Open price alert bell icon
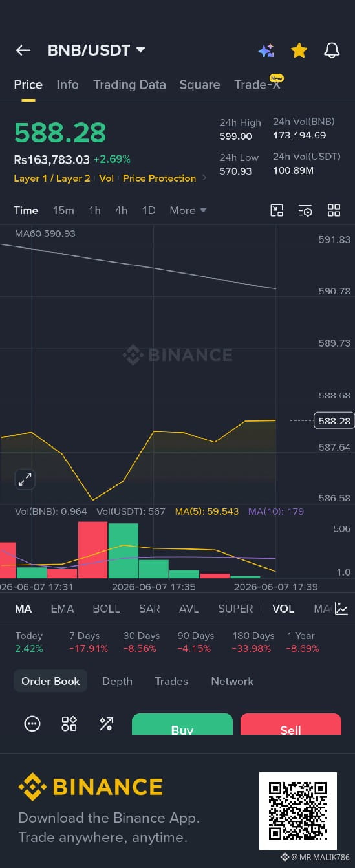The height and width of the screenshot is (868, 355). coord(332,50)
